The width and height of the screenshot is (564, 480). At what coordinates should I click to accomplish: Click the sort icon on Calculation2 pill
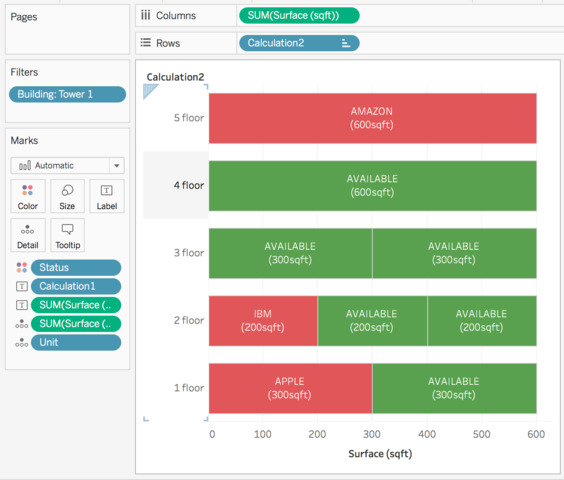click(345, 43)
